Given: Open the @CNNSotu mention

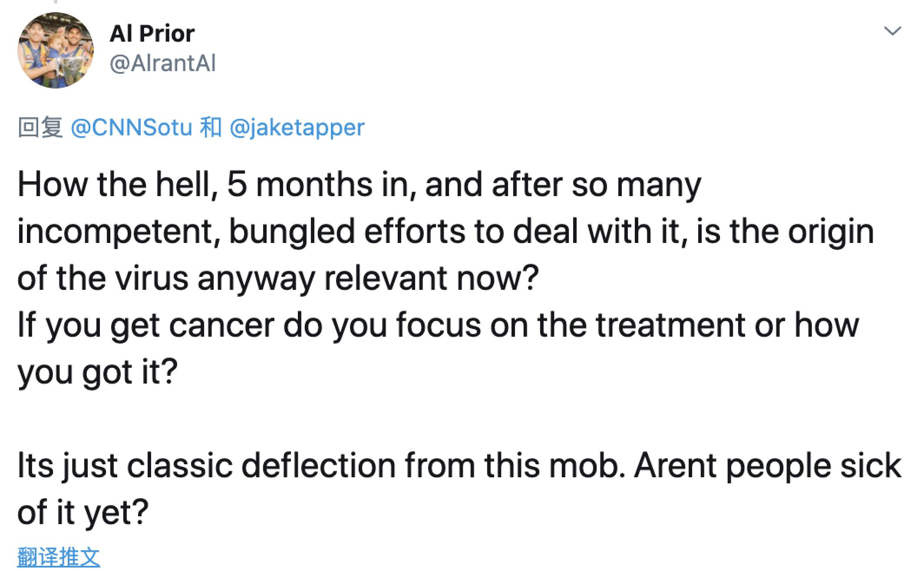Looking at the screenshot, I should pyautogui.click(x=131, y=127).
